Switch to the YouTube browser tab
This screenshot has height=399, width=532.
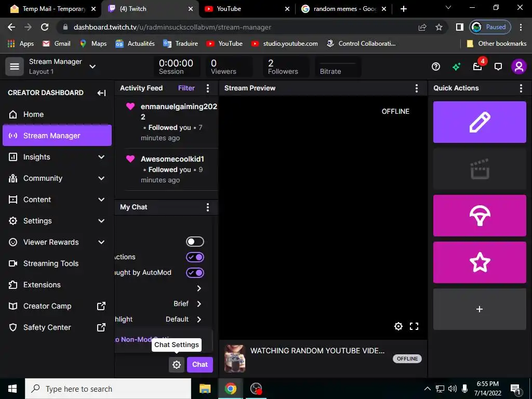247,9
